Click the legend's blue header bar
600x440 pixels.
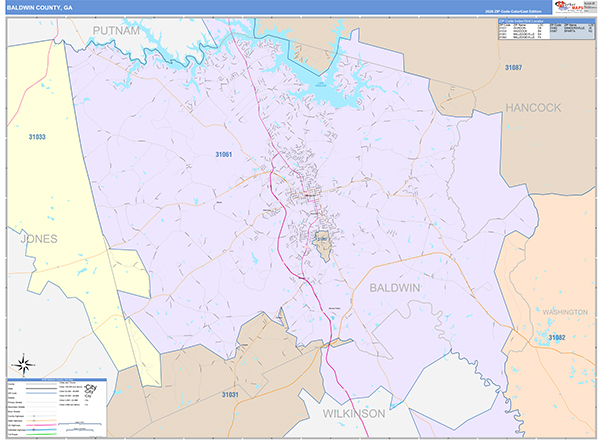(57, 380)
